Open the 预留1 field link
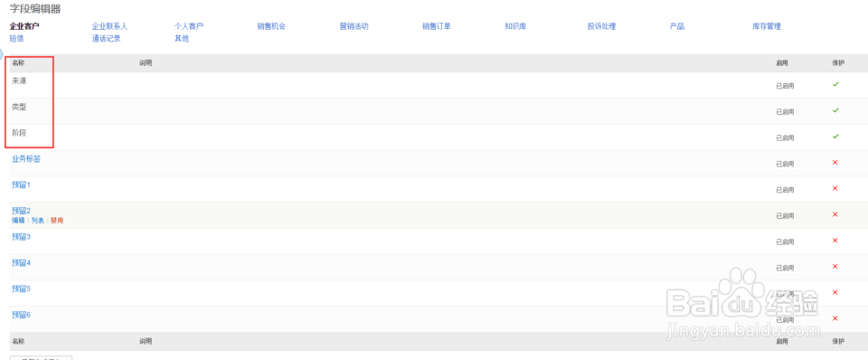 (x=21, y=185)
